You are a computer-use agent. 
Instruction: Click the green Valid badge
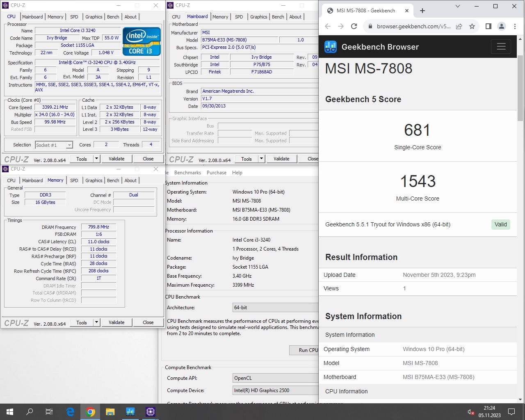pos(500,224)
